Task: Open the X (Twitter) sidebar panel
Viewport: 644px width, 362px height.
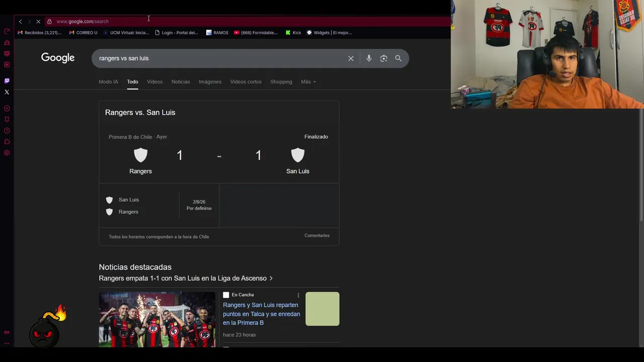Action: coord(7,92)
